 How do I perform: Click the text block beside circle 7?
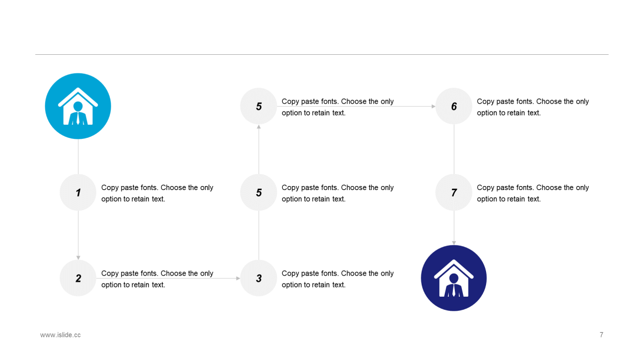pos(533,193)
